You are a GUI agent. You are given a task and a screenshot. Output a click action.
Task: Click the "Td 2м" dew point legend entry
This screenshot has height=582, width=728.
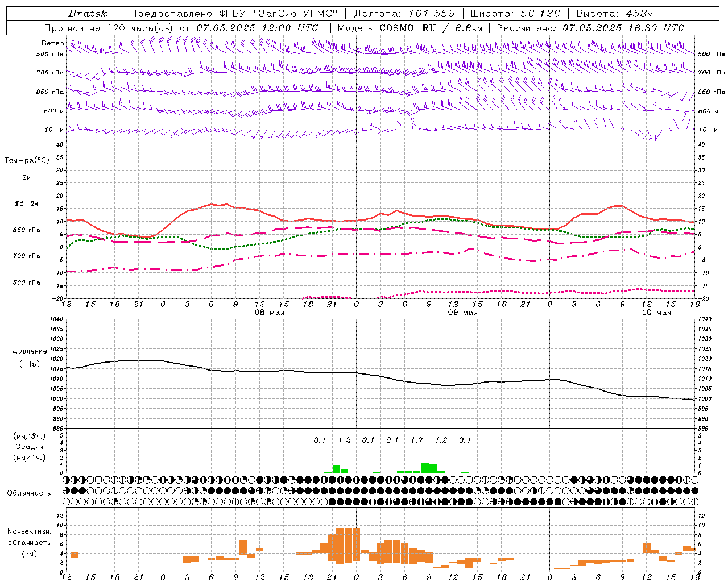(26, 203)
